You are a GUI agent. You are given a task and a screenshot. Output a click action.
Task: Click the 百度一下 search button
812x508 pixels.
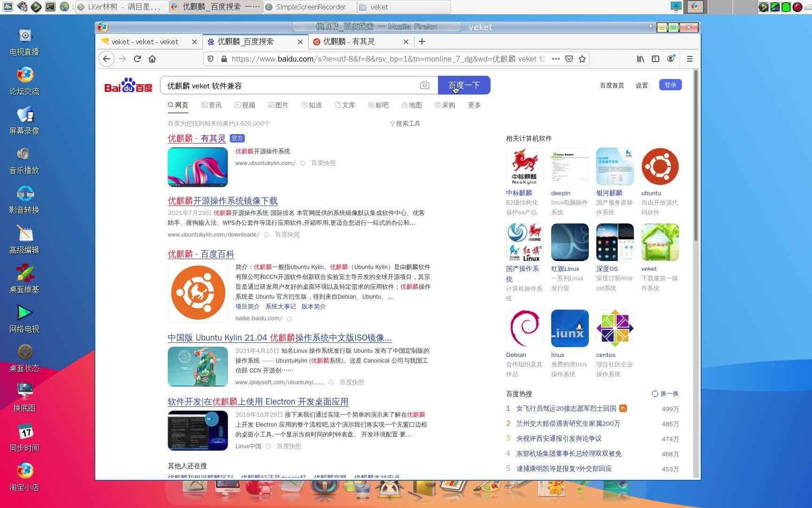click(464, 85)
